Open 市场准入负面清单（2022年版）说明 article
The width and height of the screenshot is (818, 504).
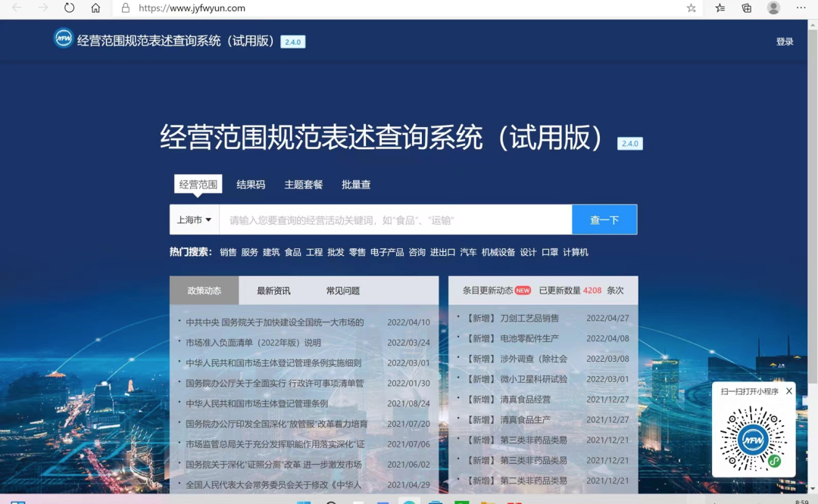pyautogui.click(x=254, y=343)
